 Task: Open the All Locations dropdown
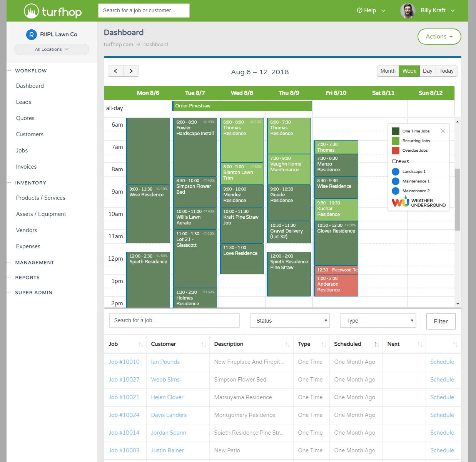[x=51, y=49]
